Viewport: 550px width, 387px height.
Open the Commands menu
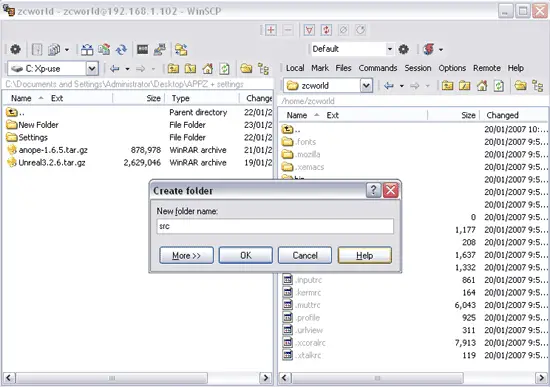tap(378, 68)
